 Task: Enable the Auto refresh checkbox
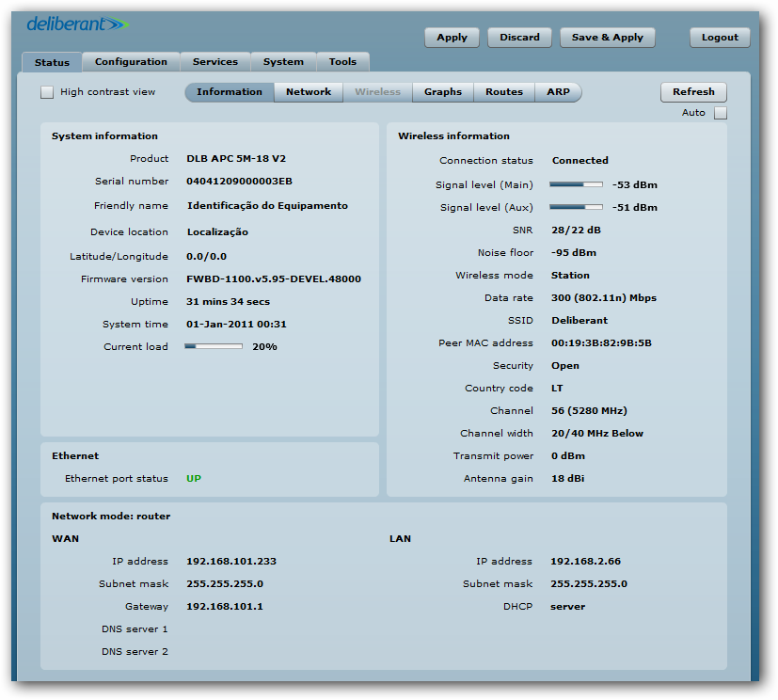(720, 112)
